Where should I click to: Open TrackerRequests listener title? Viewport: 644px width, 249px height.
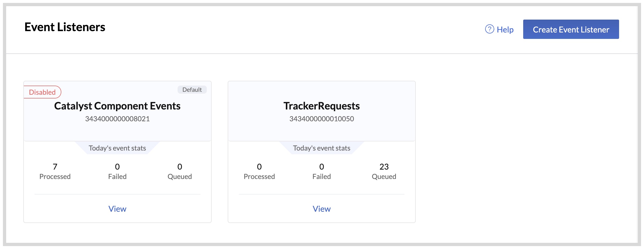[x=321, y=106]
